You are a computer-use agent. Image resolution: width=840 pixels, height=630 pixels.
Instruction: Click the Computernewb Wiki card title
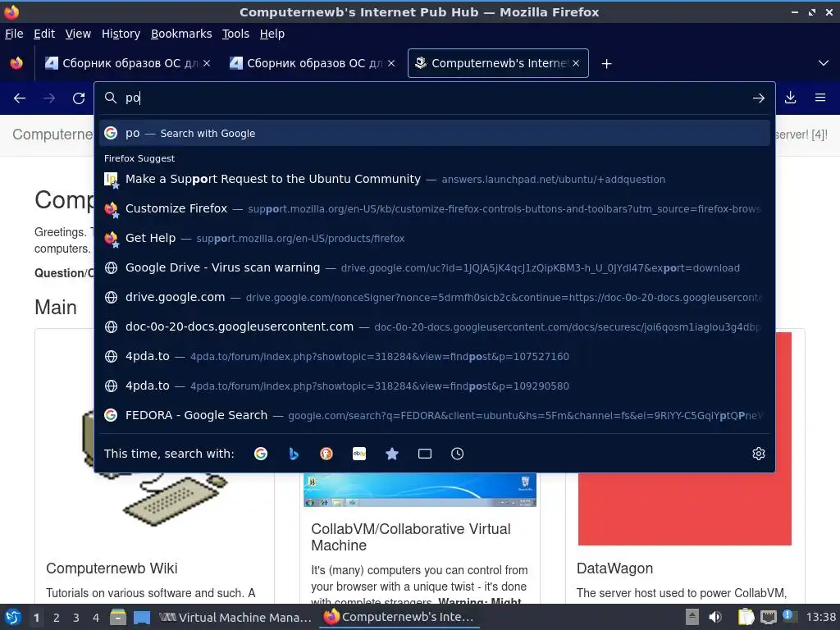pyautogui.click(x=112, y=568)
